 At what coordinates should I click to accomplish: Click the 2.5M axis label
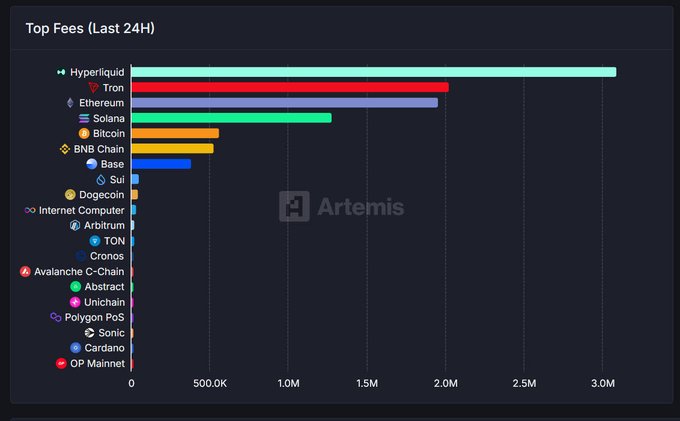(x=524, y=384)
